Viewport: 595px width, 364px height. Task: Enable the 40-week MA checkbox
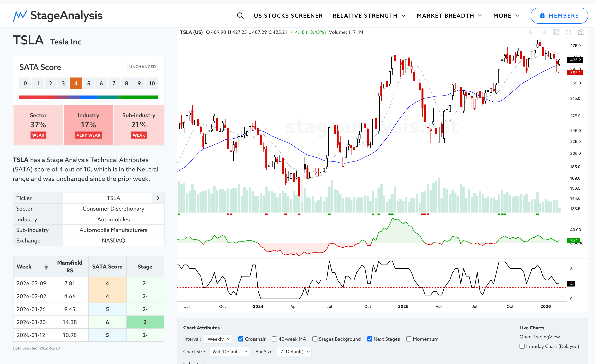pyautogui.click(x=274, y=339)
